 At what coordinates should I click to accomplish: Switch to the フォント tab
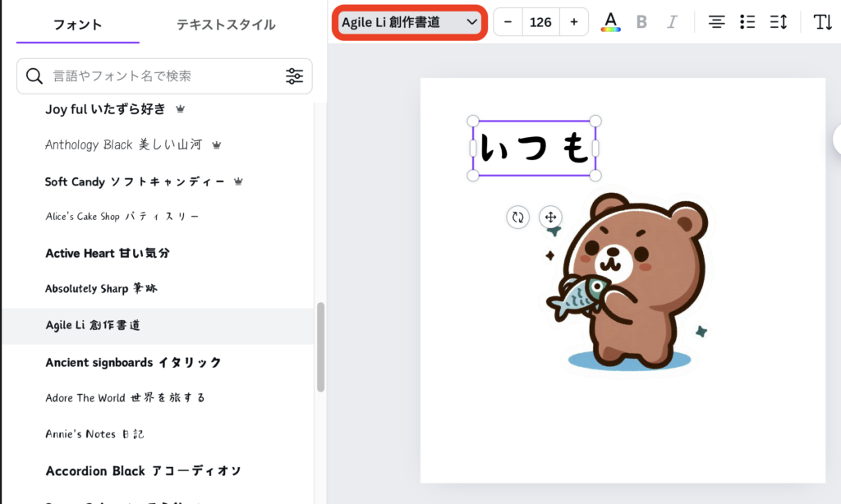click(78, 25)
